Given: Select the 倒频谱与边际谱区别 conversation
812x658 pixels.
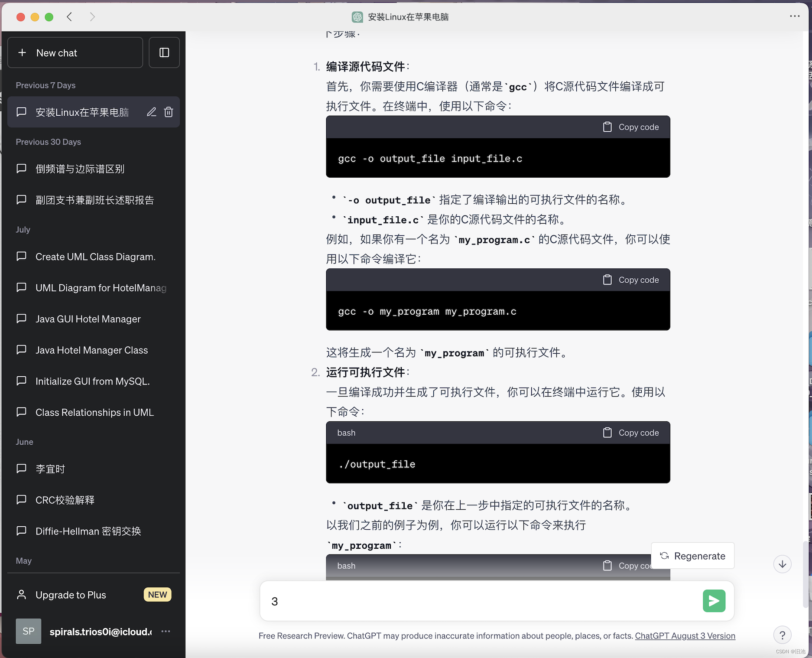Looking at the screenshot, I should (80, 169).
